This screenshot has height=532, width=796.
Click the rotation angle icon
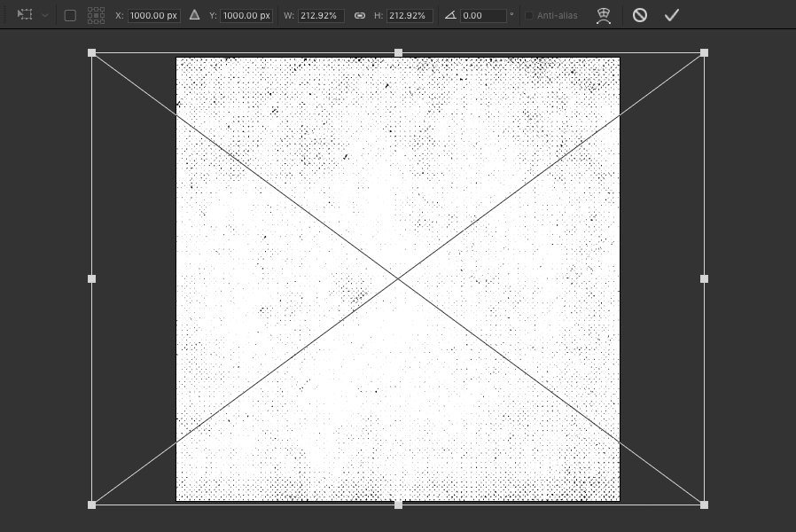click(x=450, y=15)
